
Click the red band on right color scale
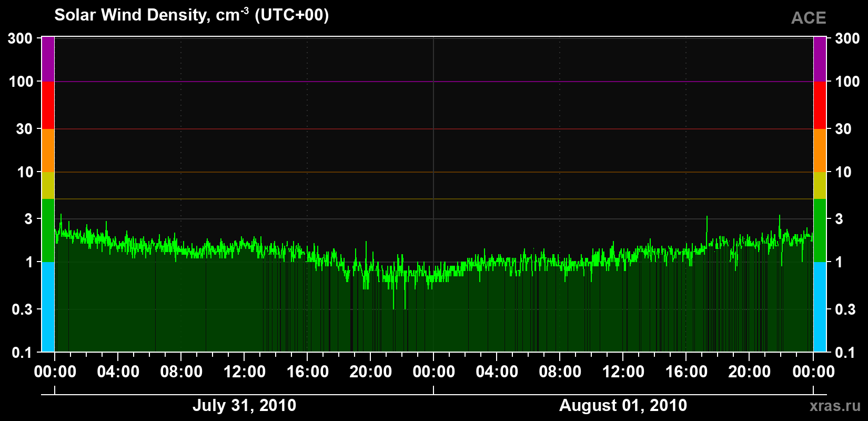[820, 105]
